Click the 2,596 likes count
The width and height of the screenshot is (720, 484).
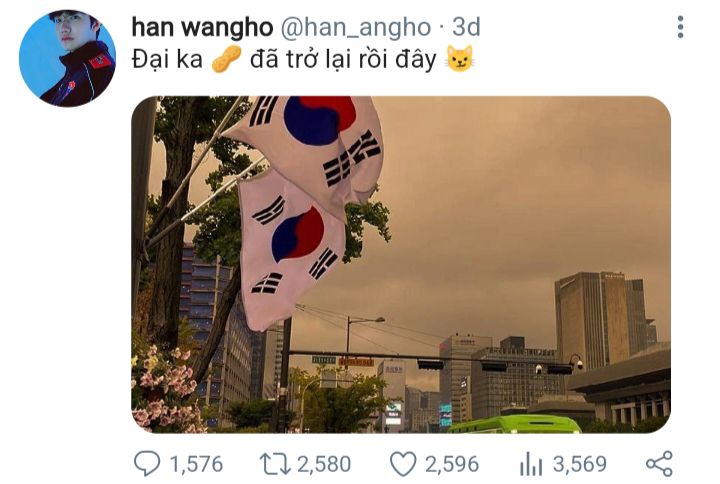[452, 464]
